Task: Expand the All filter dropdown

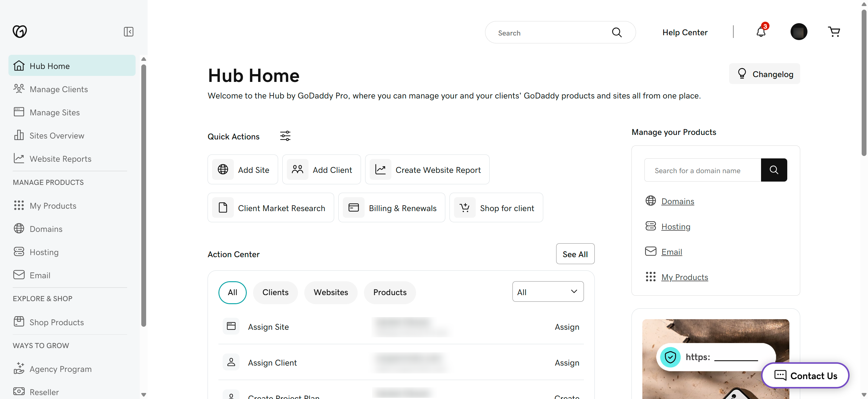Action: pos(548,292)
